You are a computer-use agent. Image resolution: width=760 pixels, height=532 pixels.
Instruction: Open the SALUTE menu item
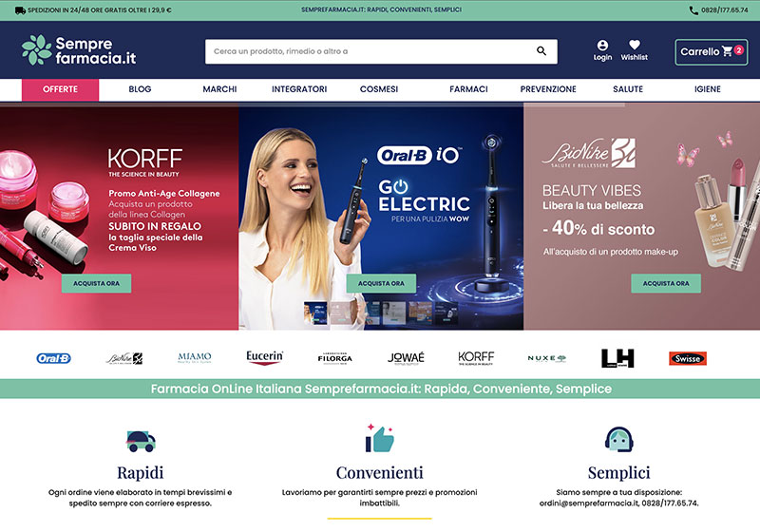click(x=628, y=89)
